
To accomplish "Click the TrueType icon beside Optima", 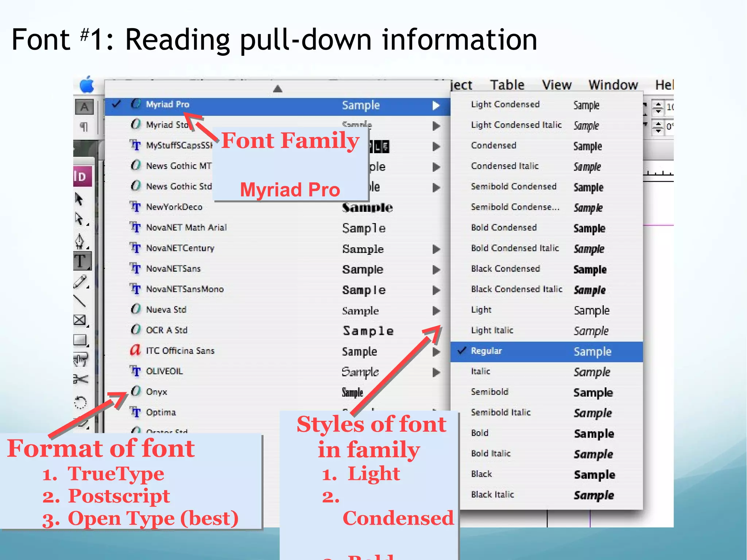I will pyautogui.click(x=135, y=412).
